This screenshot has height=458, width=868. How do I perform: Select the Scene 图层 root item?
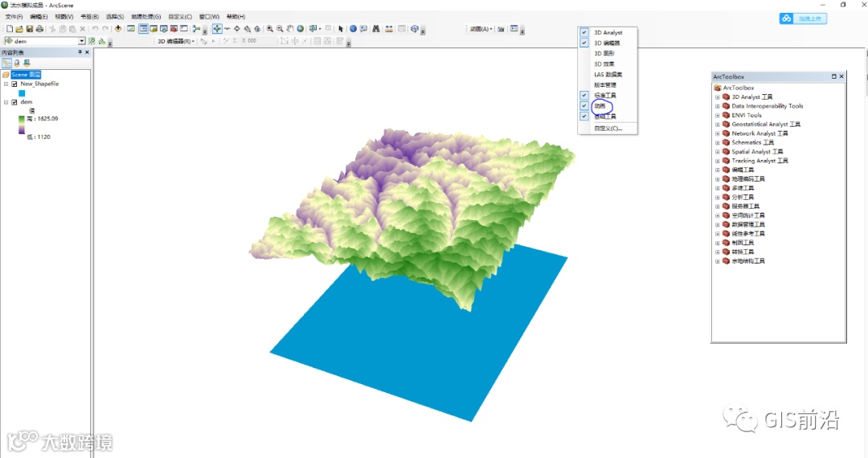coord(26,75)
